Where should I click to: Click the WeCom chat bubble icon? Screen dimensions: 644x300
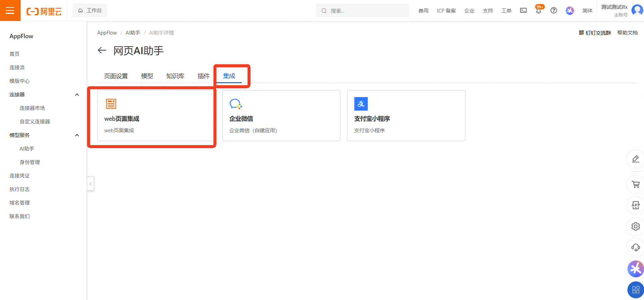[x=236, y=104]
